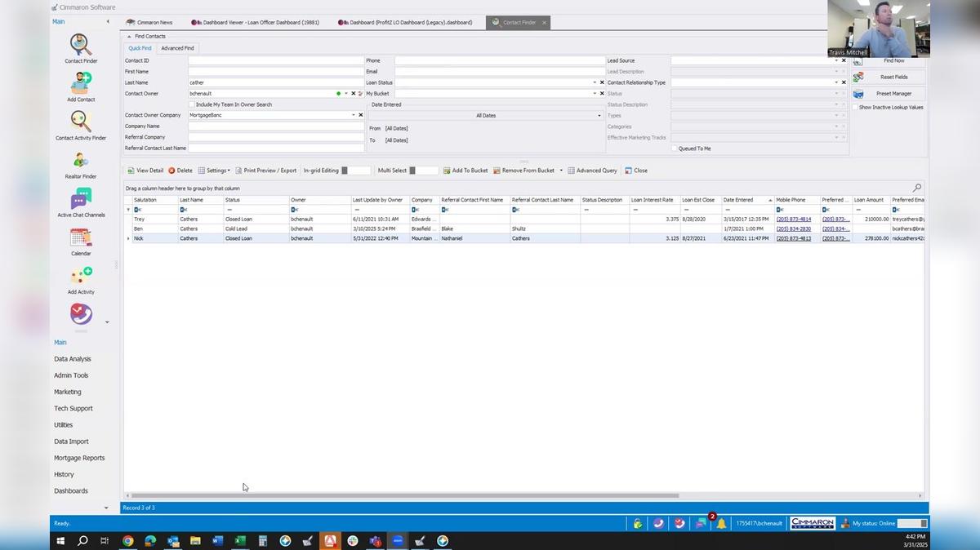The image size is (980, 550).
Task: Open Active Chat Channels
Action: [81, 203]
